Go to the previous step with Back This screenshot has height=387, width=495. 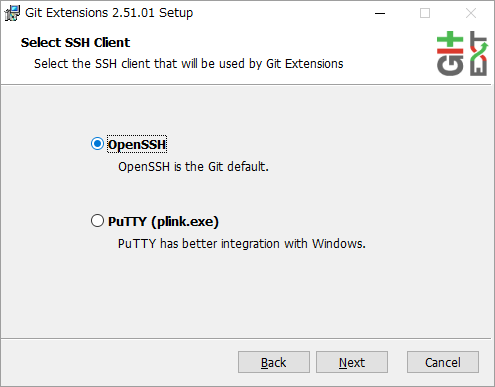(x=274, y=362)
